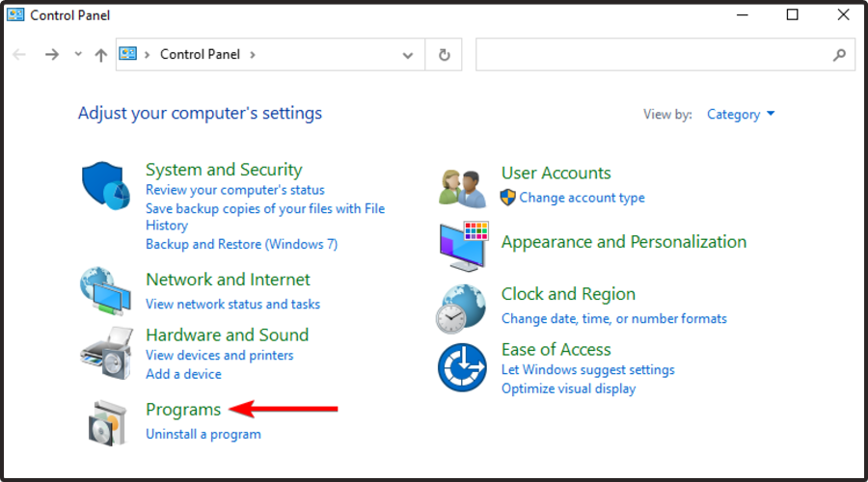The width and height of the screenshot is (868, 482).
Task: Select Let Windows suggest settings
Action: tap(588, 369)
